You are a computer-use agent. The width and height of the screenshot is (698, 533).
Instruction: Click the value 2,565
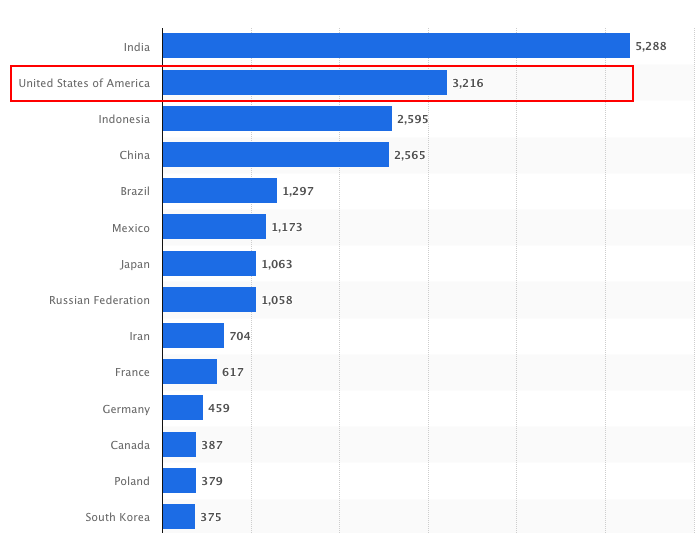pyautogui.click(x=410, y=155)
